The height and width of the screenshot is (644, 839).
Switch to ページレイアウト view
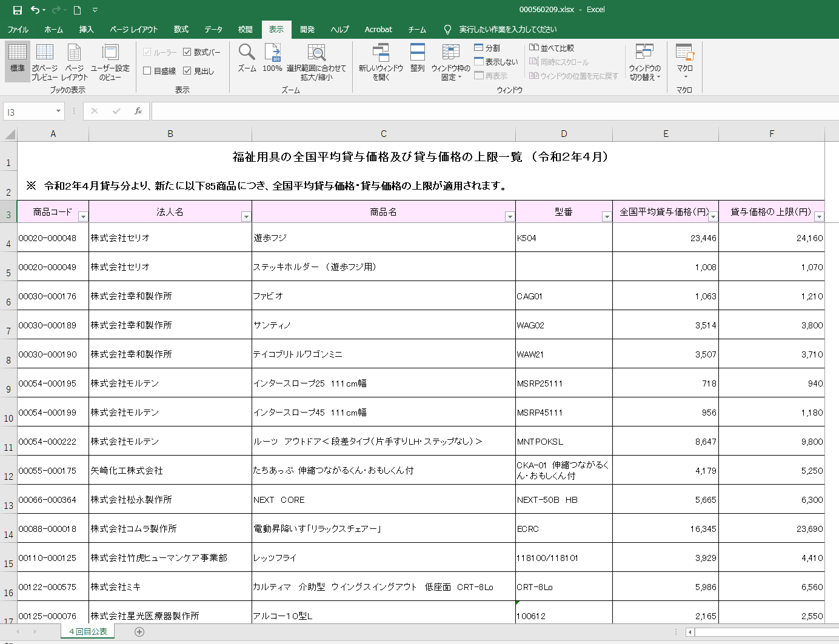75,62
